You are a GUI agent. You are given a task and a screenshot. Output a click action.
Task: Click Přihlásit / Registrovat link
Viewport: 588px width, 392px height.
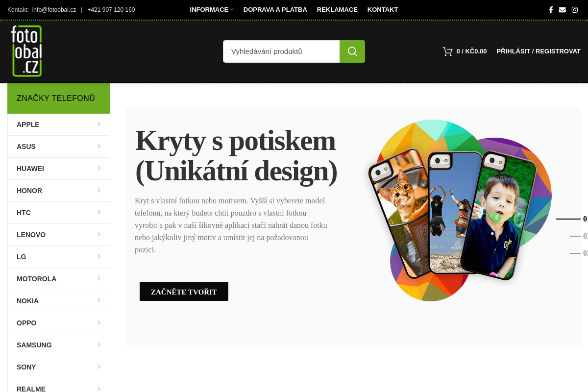tap(538, 51)
